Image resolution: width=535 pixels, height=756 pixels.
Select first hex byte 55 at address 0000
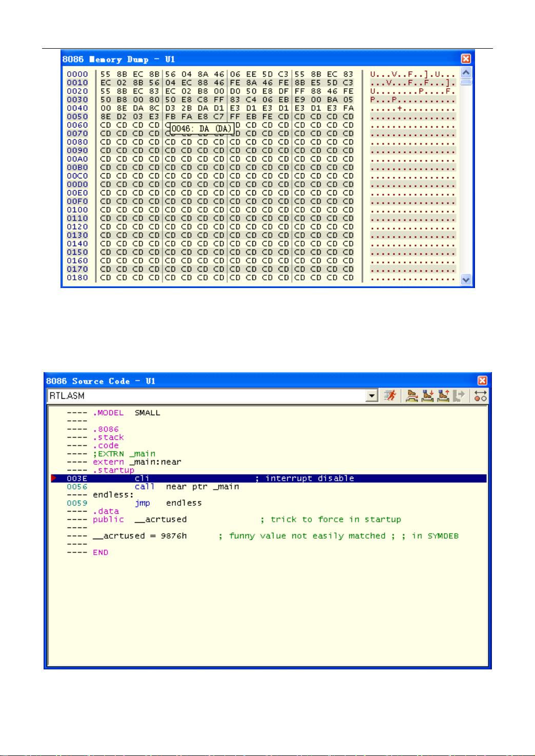pyautogui.click(x=105, y=74)
